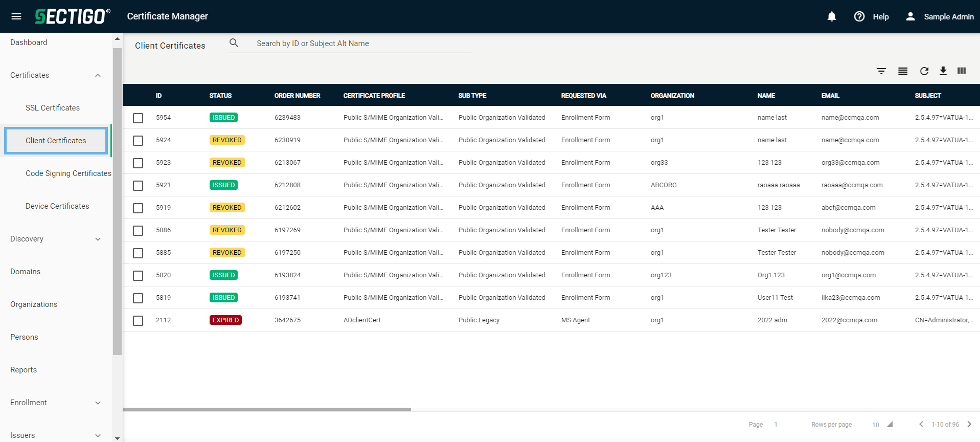Click the org123 organization cell
This screenshot has height=442, width=980.
point(661,275)
